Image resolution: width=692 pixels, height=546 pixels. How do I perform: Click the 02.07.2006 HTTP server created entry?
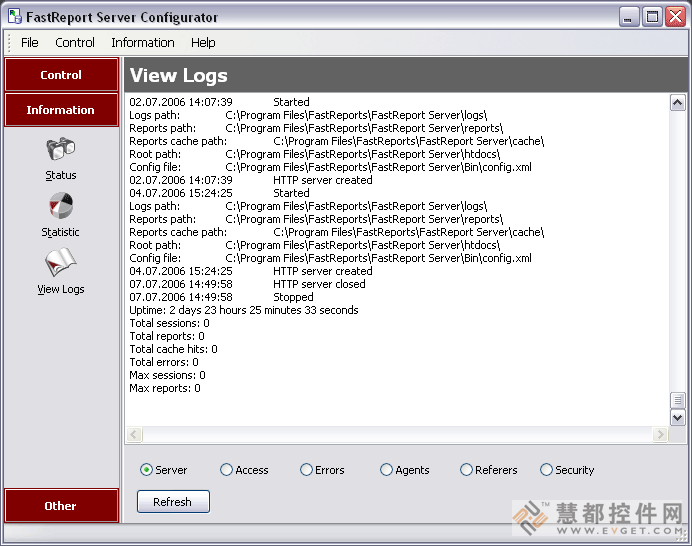point(251,180)
